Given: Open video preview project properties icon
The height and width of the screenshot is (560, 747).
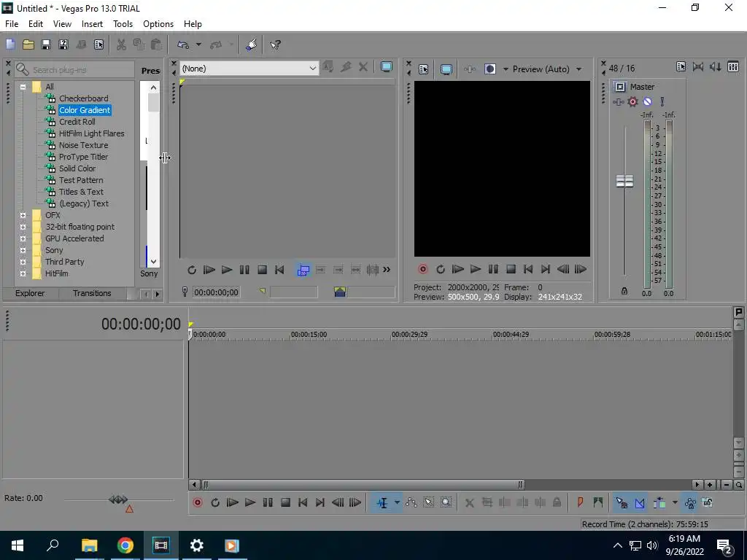Looking at the screenshot, I should pos(423,69).
